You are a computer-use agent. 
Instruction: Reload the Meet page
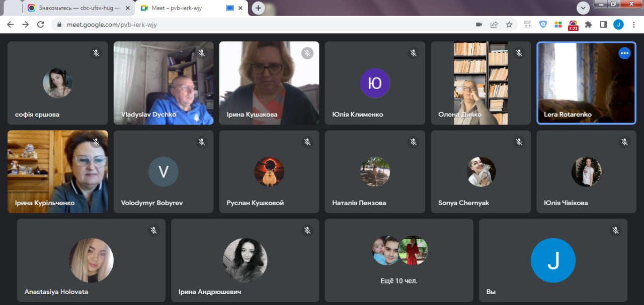[x=41, y=24]
